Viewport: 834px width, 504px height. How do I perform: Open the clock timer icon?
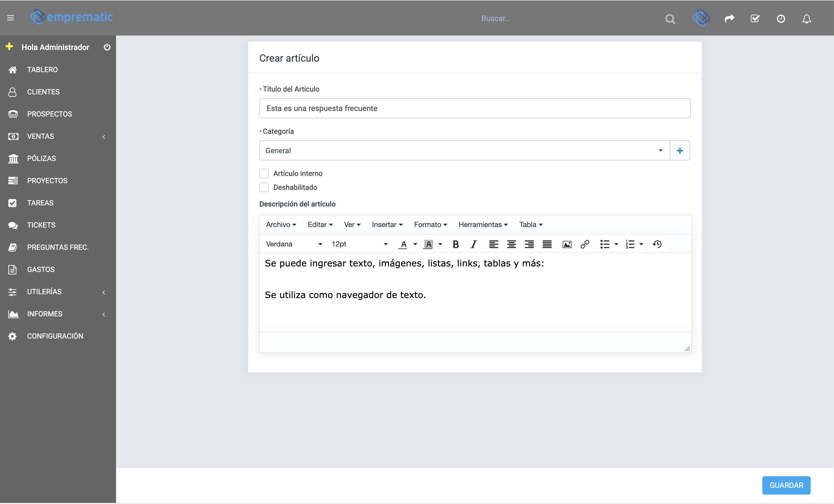tap(781, 19)
